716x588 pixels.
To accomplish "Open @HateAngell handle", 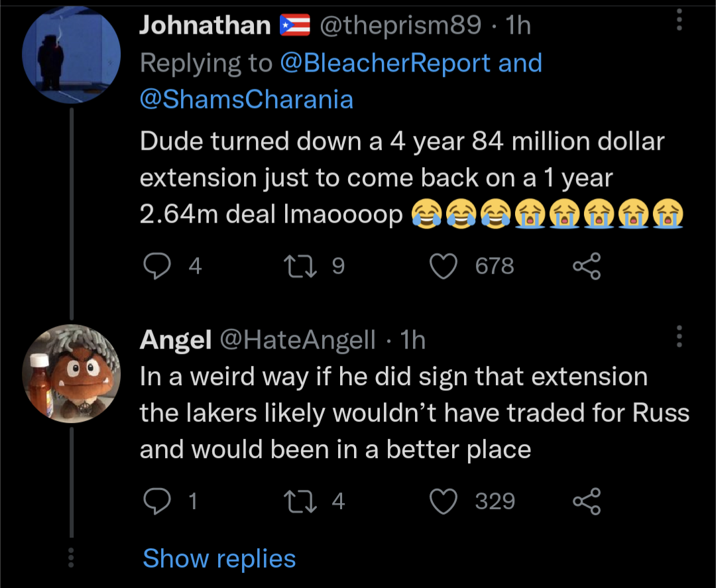I will (297, 340).
